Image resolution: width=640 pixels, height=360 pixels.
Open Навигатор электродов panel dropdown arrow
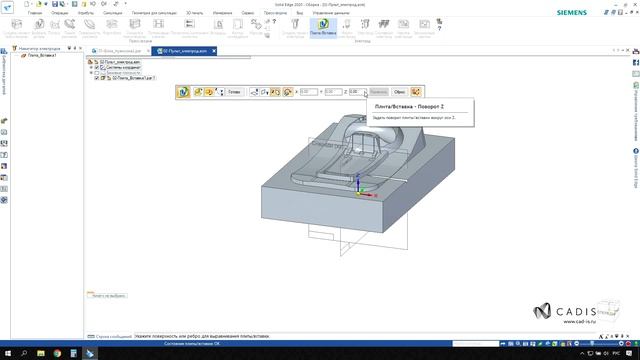coord(69,48)
